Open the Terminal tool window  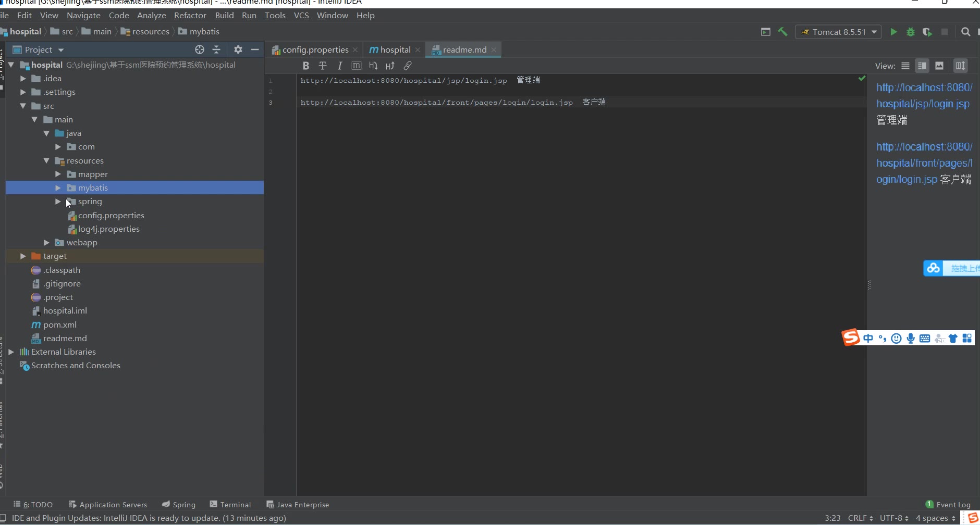coord(230,504)
